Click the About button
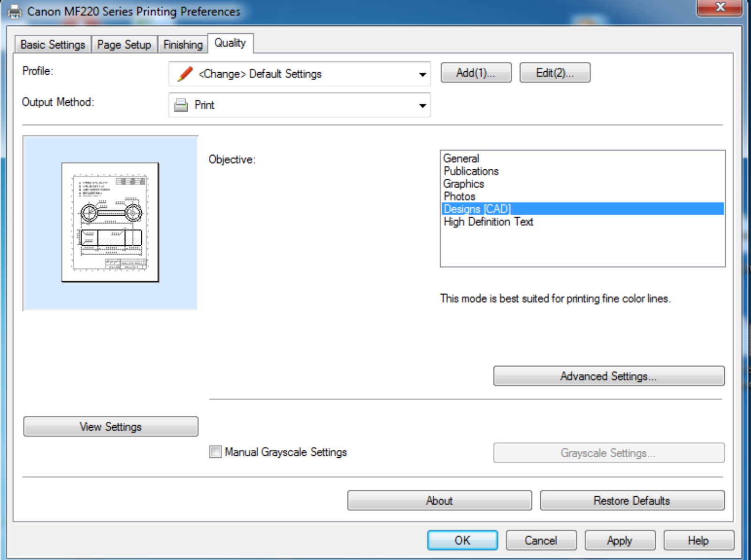This screenshot has height=560, width=751. click(439, 500)
